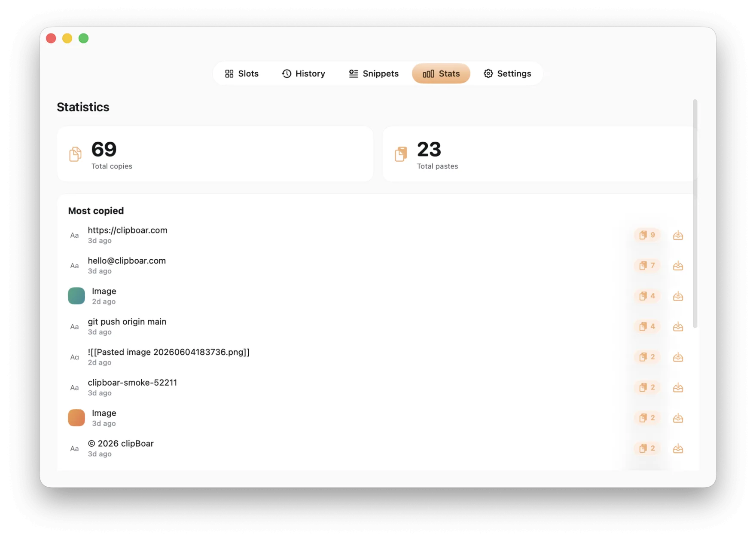Viewport: 756px width, 540px height.
Task: Click the teal image thumbnail
Action: click(76, 296)
